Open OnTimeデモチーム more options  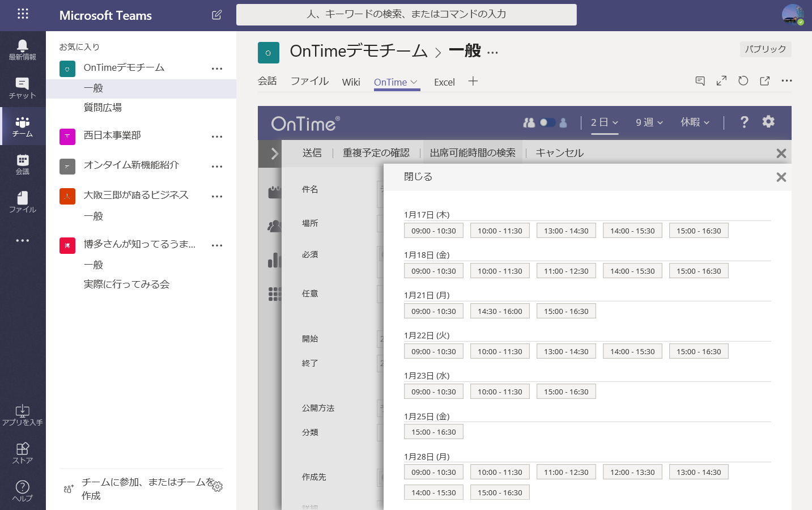(217, 69)
